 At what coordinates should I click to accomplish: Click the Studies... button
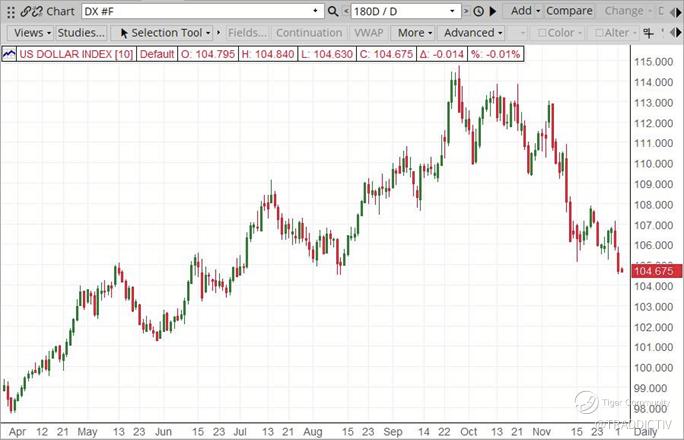click(x=81, y=33)
